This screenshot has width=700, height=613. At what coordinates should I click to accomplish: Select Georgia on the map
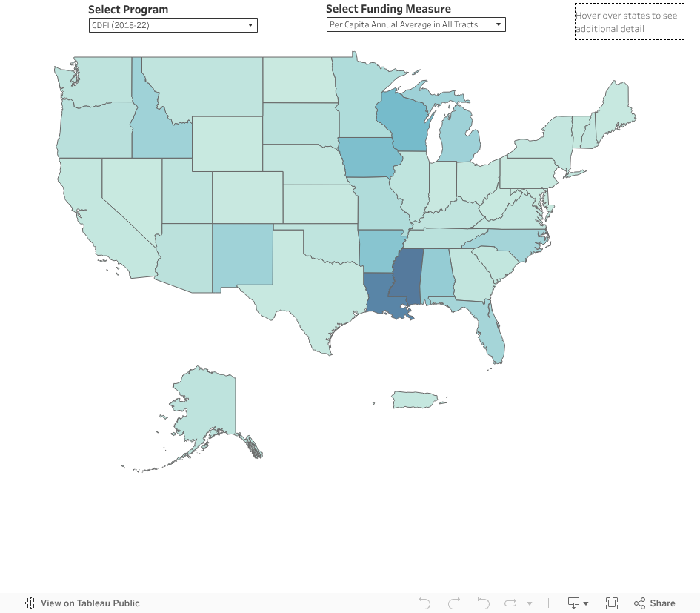tap(473, 276)
